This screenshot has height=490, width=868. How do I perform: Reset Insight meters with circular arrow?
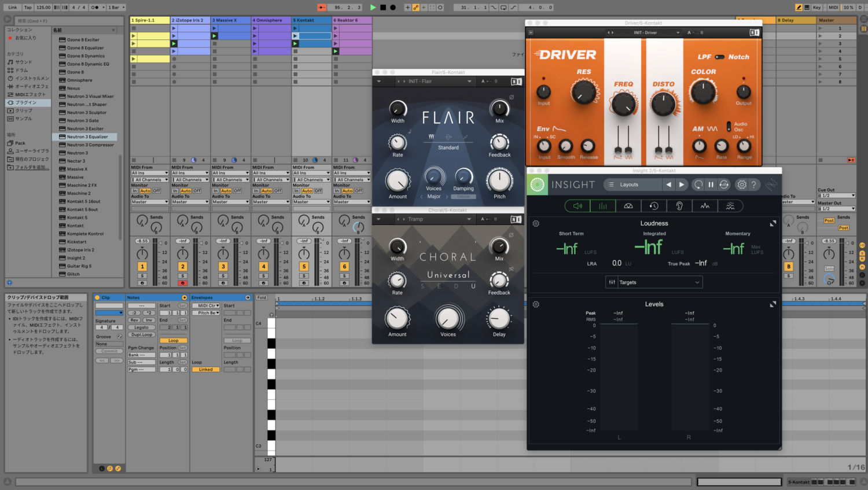[x=698, y=185]
